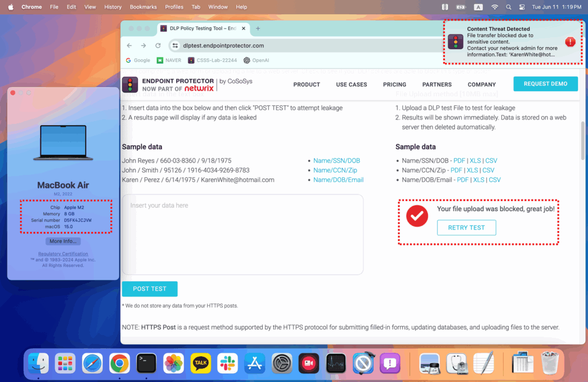
Task: Click More Info in the MacBook Air window
Action: pyautogui.click(x=63, y=241)
